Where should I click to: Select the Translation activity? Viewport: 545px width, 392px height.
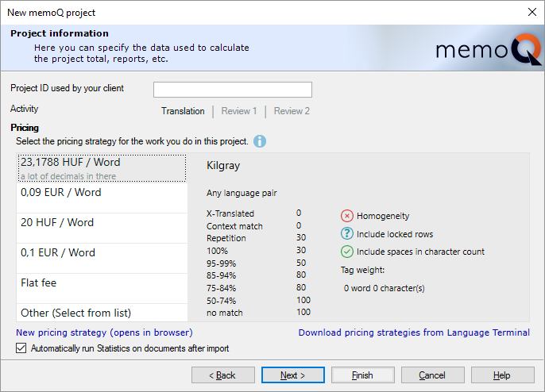(x=183, y=111)
